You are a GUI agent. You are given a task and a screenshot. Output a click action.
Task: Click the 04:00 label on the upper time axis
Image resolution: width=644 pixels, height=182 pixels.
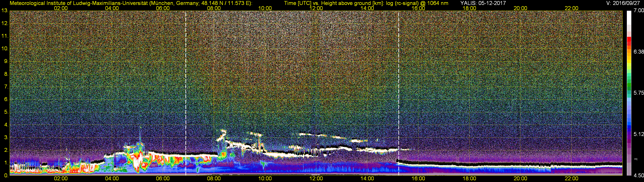pyautogui.click(x=112, y=8)
